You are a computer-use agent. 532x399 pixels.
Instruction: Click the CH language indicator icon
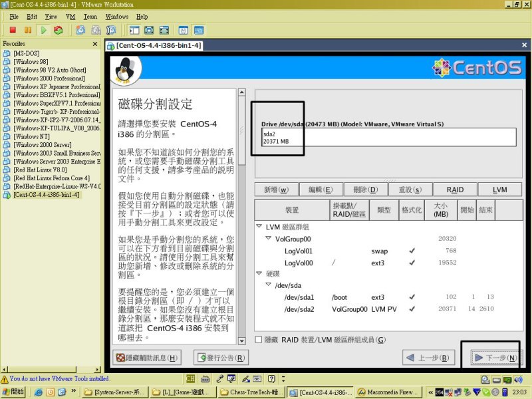coord(190,378)
